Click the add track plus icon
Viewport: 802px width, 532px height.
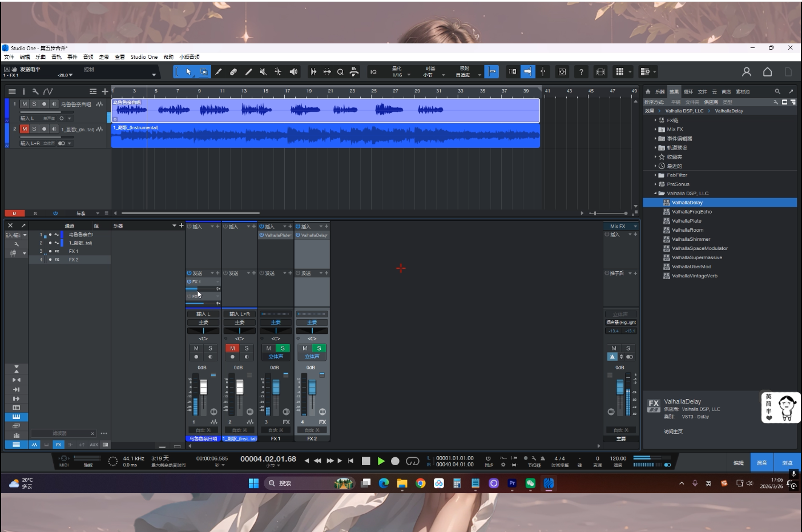[x=105, y=91]
